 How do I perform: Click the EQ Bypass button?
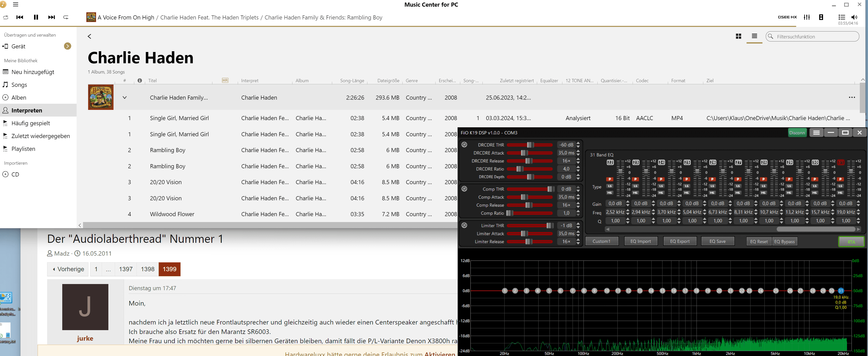784,242
